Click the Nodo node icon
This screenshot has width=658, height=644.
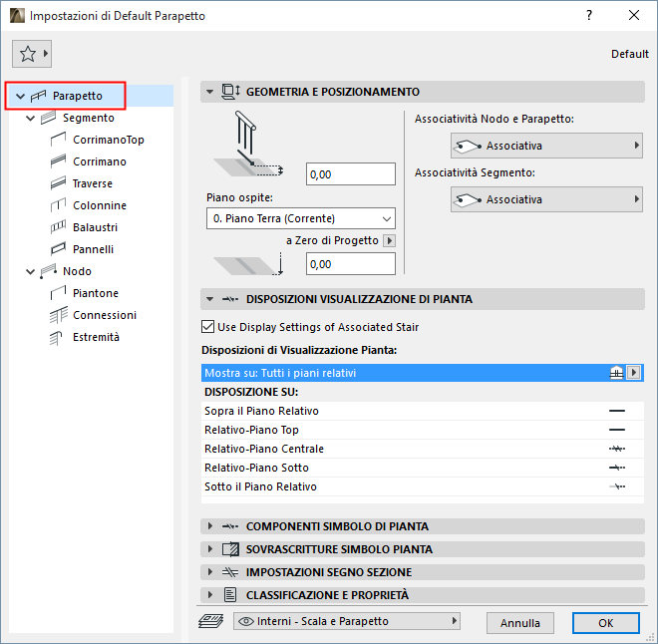48,271
